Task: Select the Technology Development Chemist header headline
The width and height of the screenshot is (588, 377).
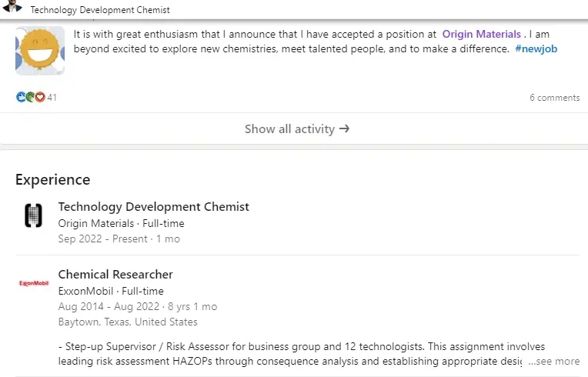Action: coord(100,10)
